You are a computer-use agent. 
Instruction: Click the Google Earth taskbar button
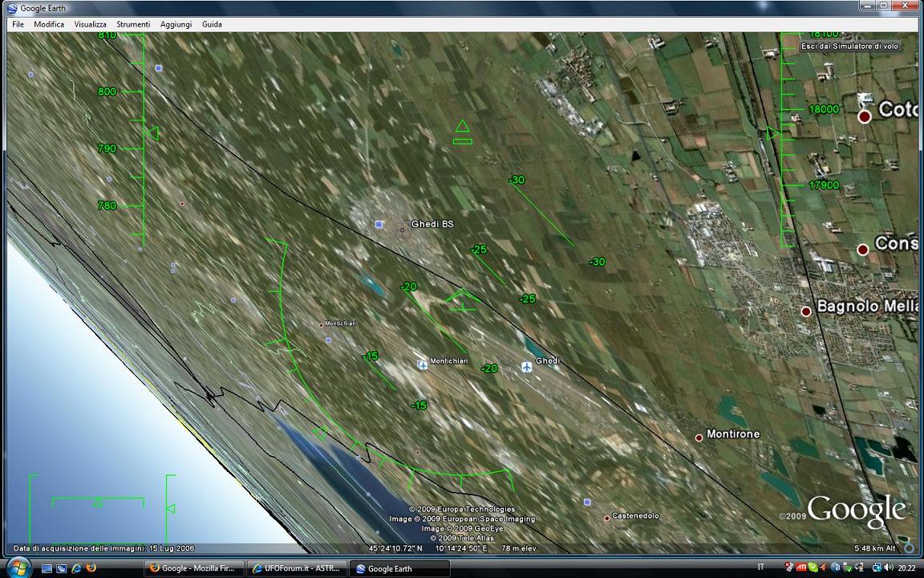pos(399,568)
